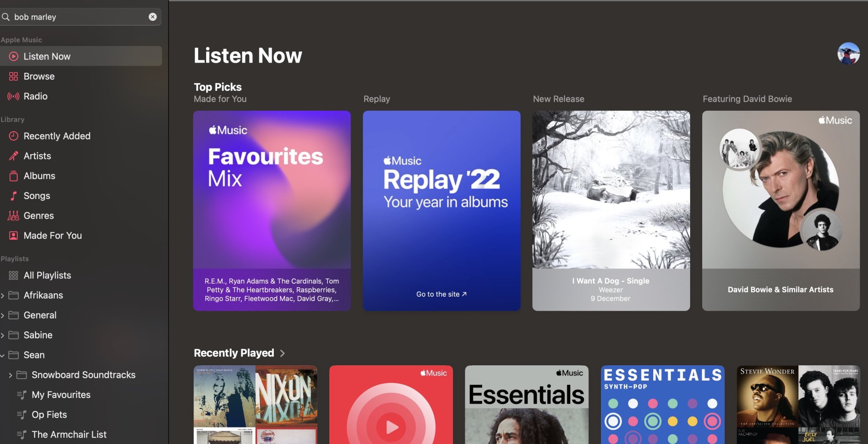The height and width of the screenshot is (444, 868).
Task: Clear the 'bob marley' search text
Action: pos(153,17)
